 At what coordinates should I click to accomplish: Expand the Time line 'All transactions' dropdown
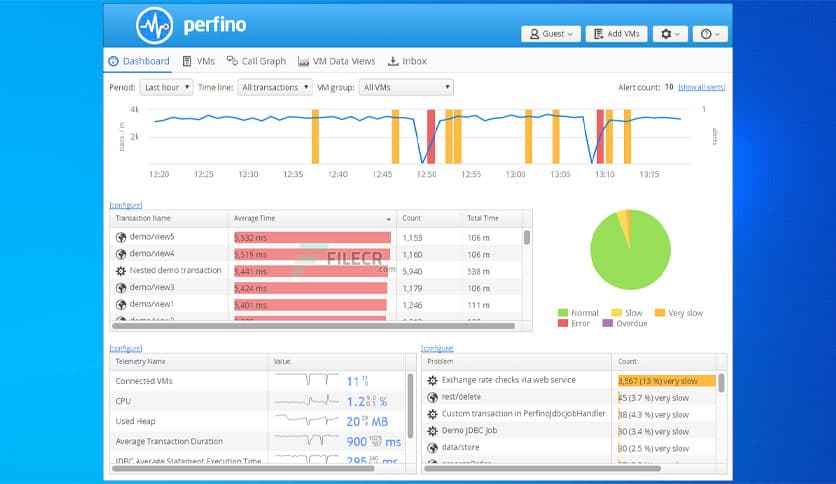(275, 87)
